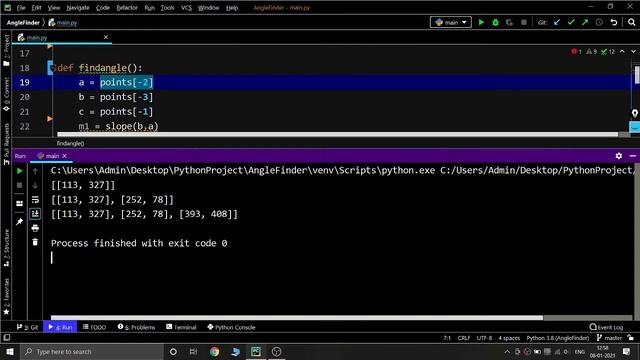The height and width of the screenshot is (360, 640).
Task: Open the Python Console tool window
Action: click(231, 327)
